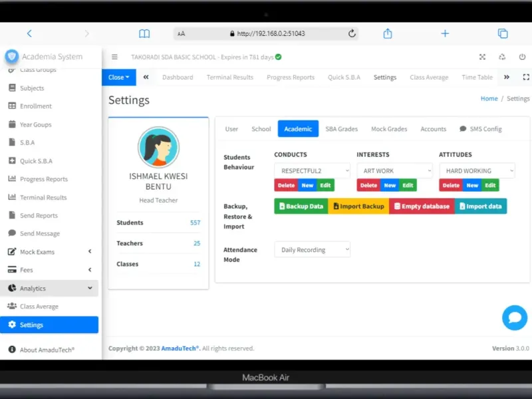Expand the Fees sidebar menu
The height and width of the screenshot is (399, 532).
pos(49,270)
